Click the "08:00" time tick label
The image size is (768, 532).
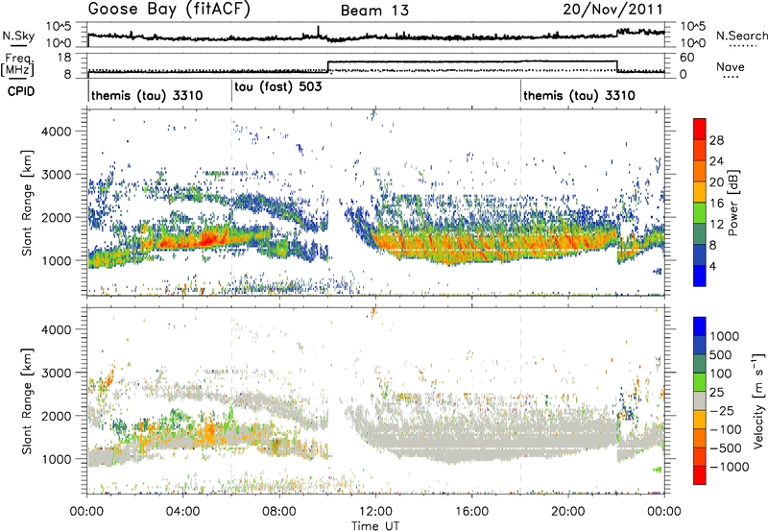tap(279, 512)
